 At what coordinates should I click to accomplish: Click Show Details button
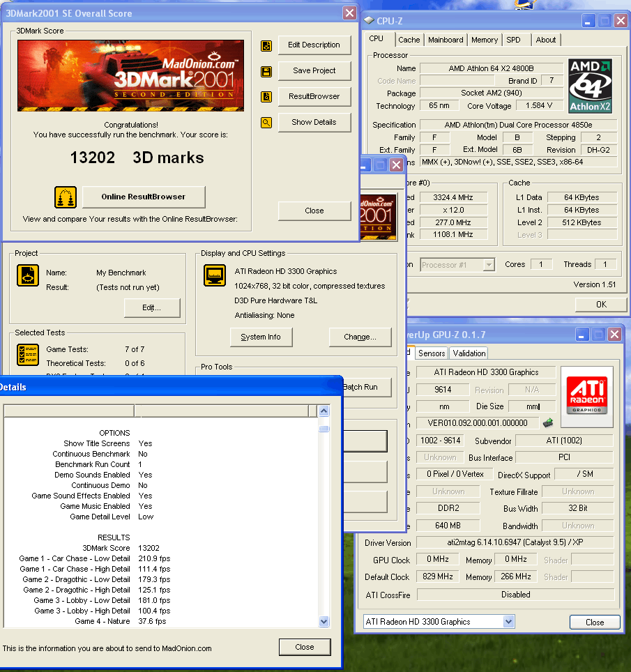(x=314, y=122)
